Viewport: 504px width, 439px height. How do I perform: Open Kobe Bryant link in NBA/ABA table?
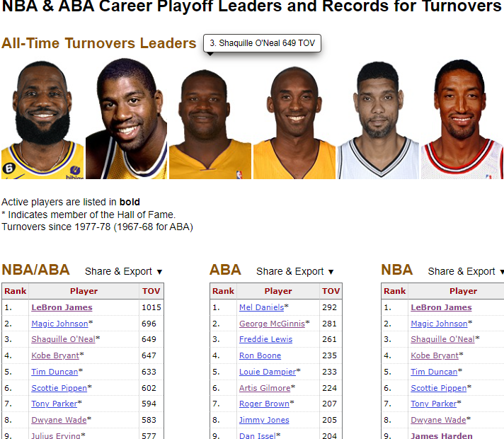(55, 355)
